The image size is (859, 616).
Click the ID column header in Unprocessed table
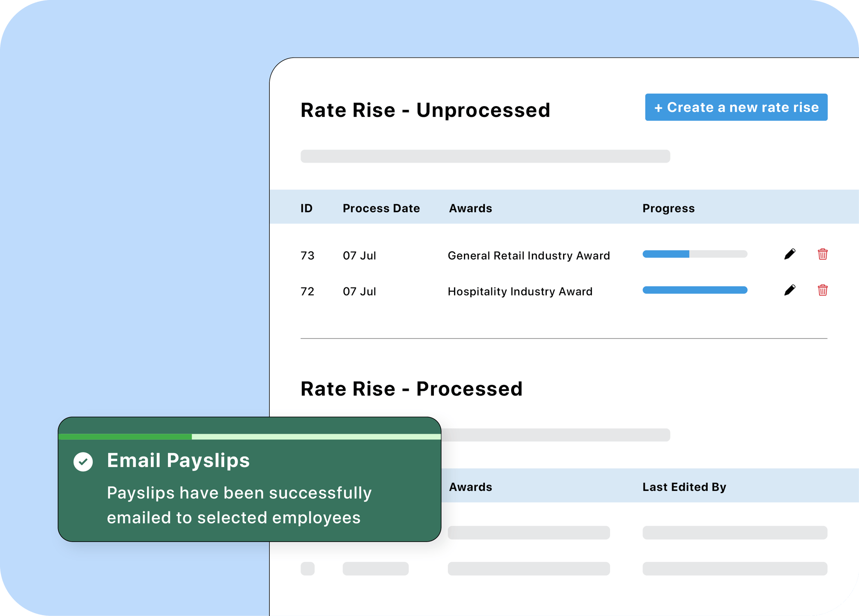pos(306,208)
